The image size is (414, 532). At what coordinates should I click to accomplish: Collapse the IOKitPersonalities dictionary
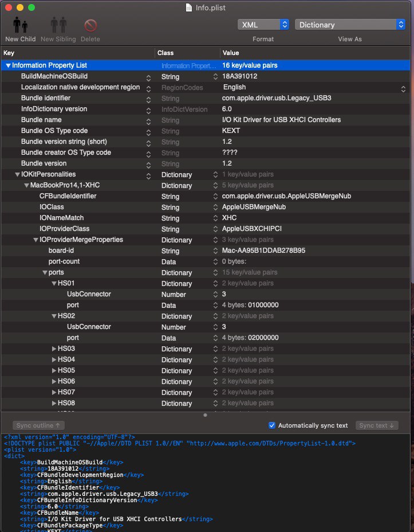pos(17,174)
